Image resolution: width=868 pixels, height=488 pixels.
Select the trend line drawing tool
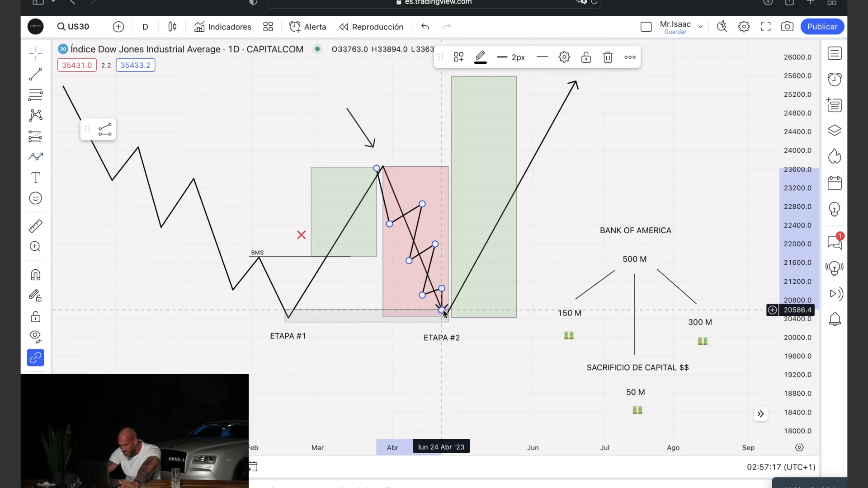pyautogui.click(x=35, y=75)
